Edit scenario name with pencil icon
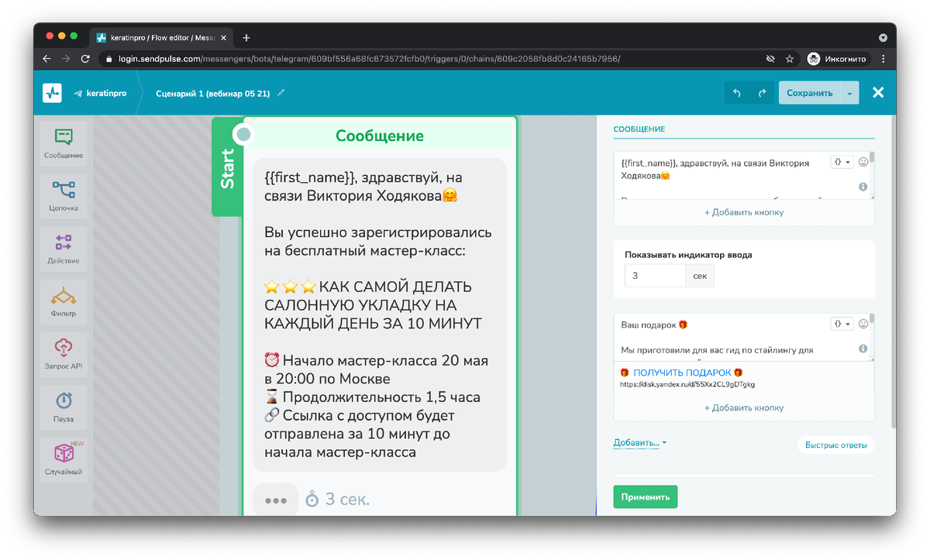 click(281, 93)
